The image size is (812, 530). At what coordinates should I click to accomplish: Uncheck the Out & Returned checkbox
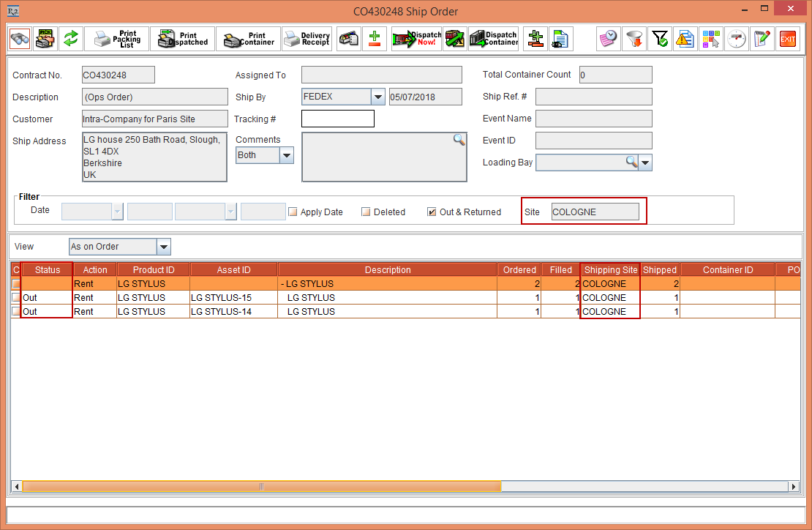pos(432,212)
